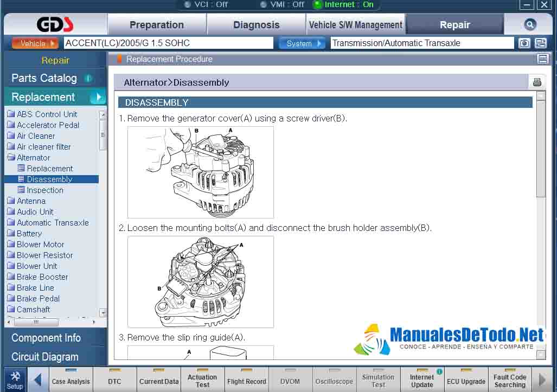Open Flight Record tool
Viewport: 557px width, 392px height.
(247, 380)
